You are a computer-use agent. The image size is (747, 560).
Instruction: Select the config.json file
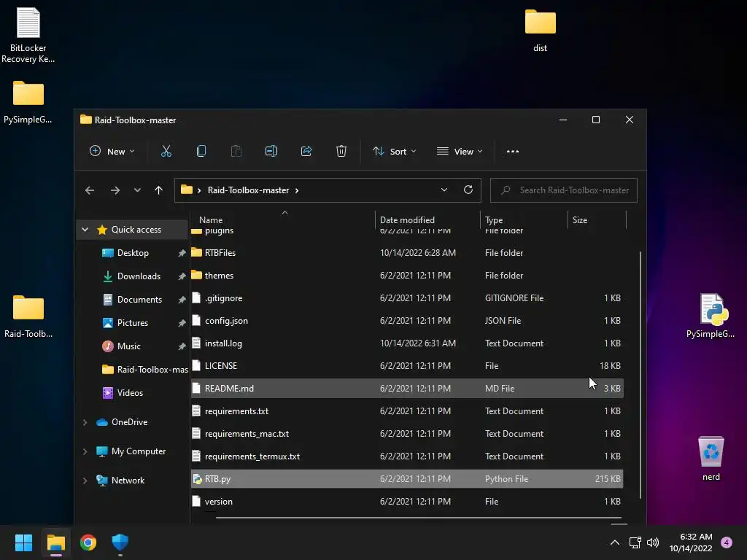[407, 321]
